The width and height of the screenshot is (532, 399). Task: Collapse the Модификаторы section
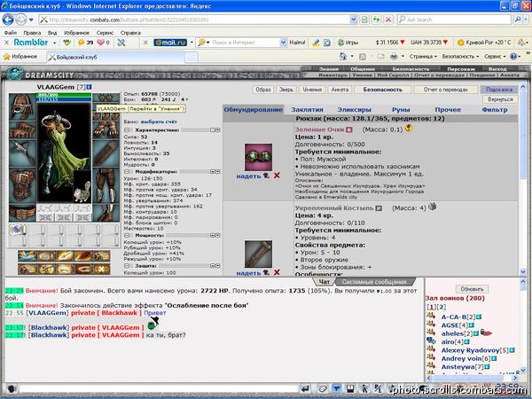(127, 172)
